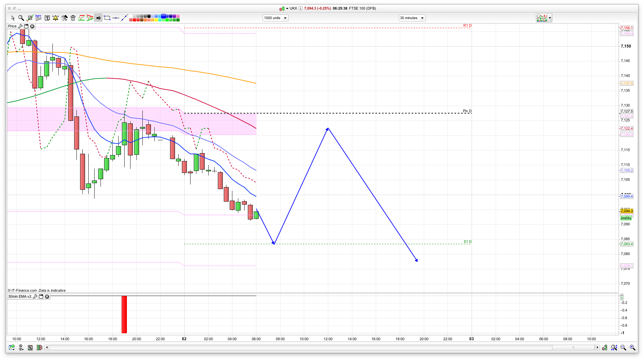
Task: Click the alert bell icon
Action: coord(55,18)
